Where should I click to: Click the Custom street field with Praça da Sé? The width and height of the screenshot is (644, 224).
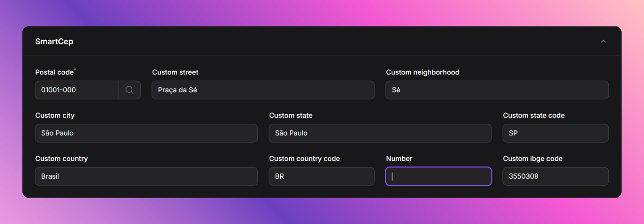[x=263, y=90]
